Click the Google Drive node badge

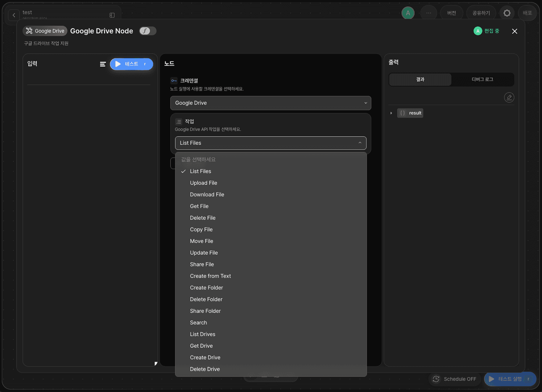45,31
